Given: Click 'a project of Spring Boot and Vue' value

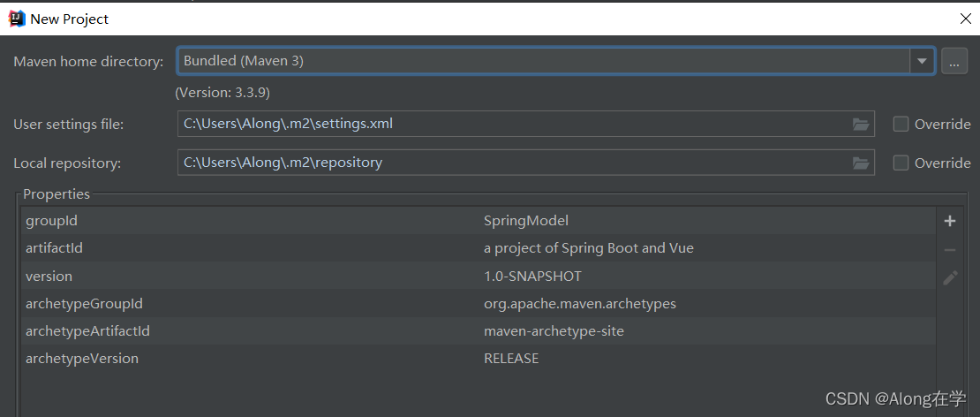Looking at the screenshot, I should (x=589, y=248).
